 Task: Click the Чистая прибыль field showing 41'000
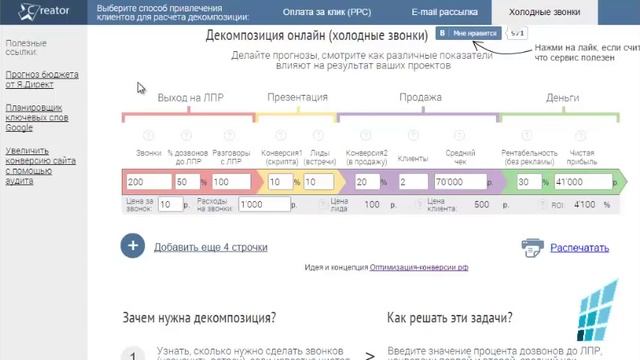coord(583,182)
